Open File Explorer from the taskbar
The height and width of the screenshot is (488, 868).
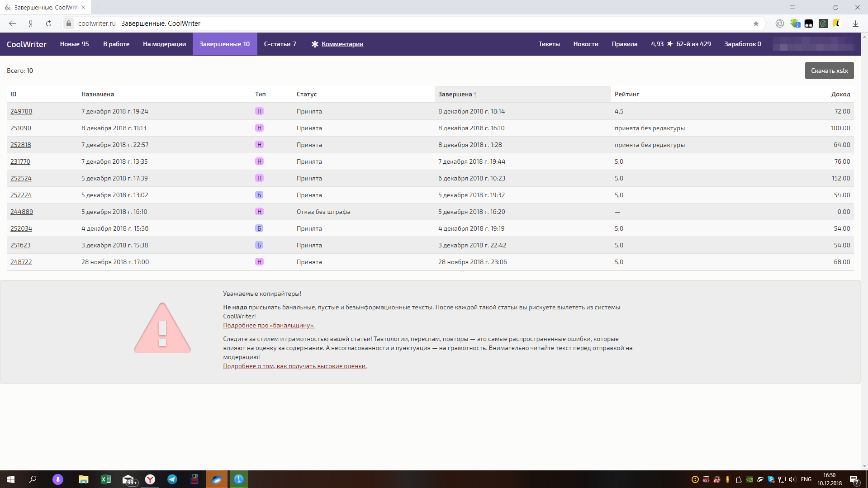click(83, 479)
